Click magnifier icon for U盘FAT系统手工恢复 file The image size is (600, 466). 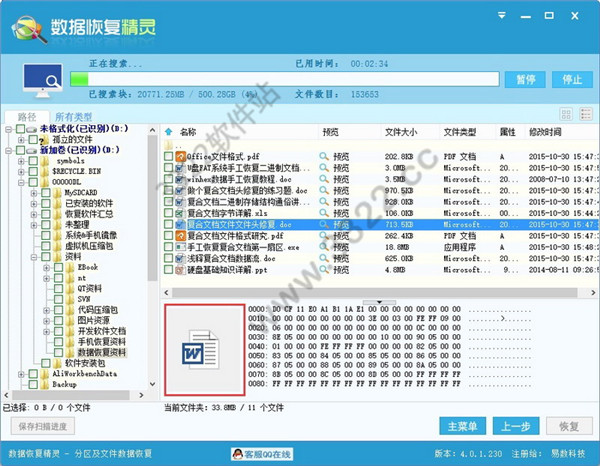[324, 168]
